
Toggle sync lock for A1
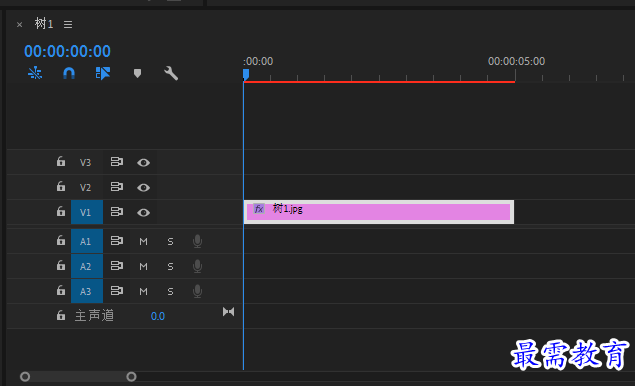tap(117, 241)
